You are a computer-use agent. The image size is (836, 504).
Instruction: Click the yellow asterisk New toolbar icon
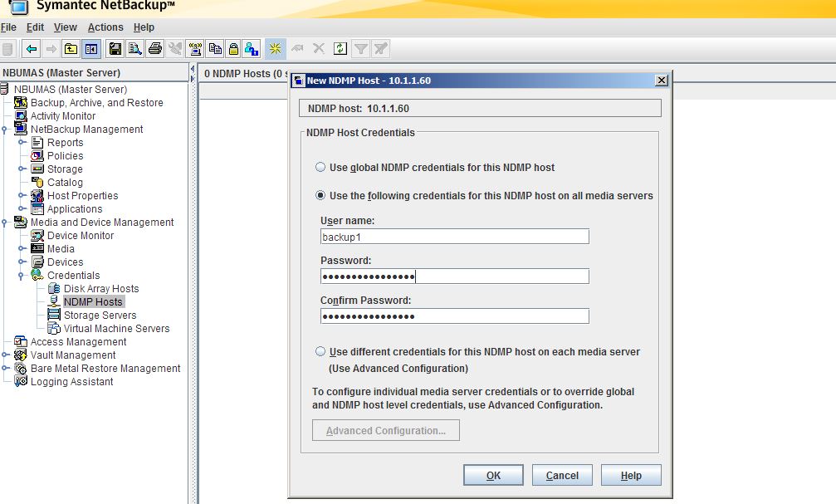[x=274, y=48]
